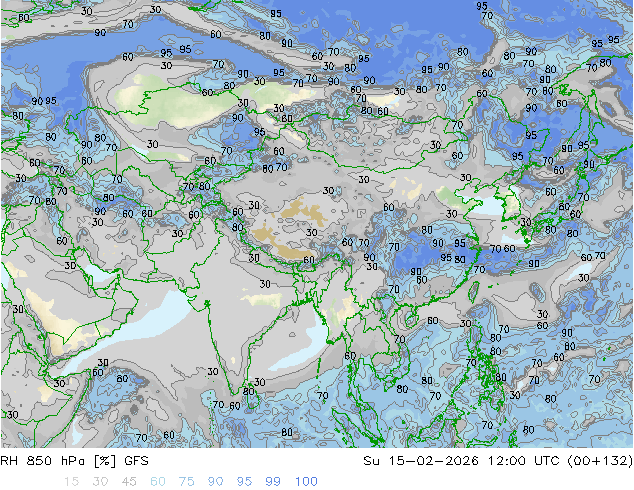The image size is (634, 490).
Task: Click the 30 in the bottom legend
Action: (x=100, y=482)
